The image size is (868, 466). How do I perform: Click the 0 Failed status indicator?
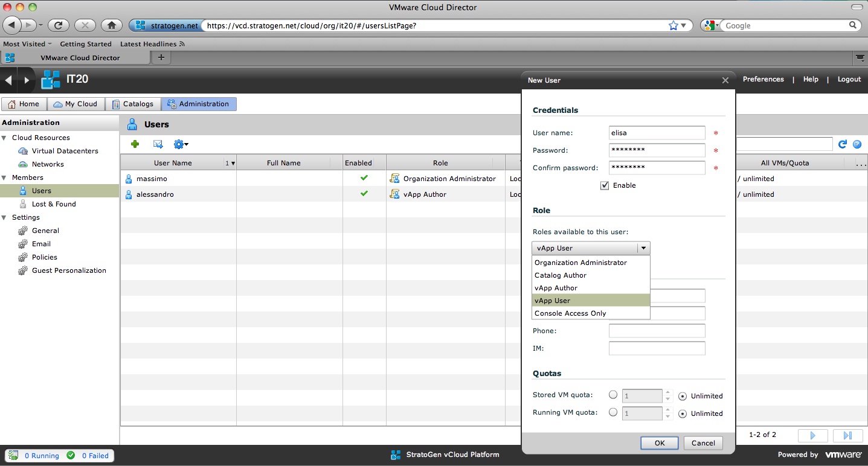[x=88, y=456]
